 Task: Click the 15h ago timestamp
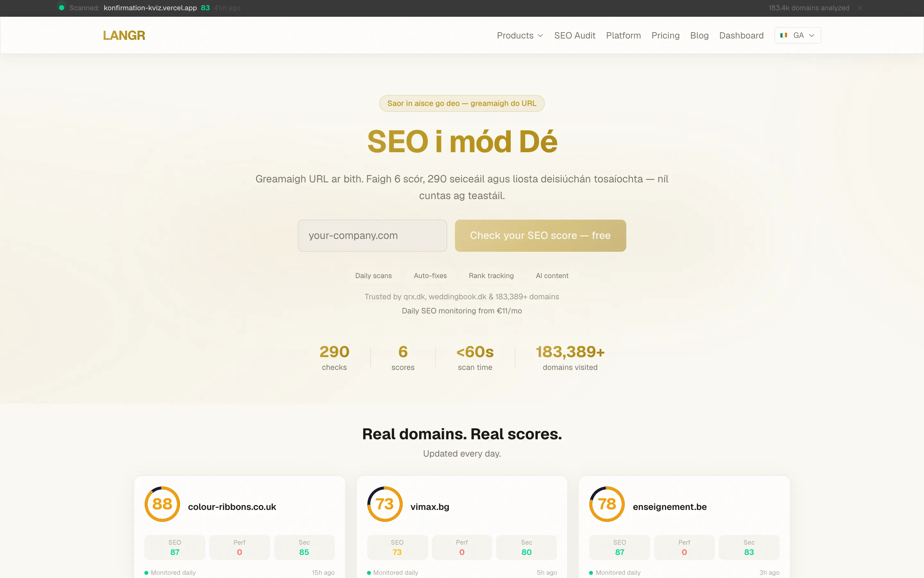(x=323, y=573)
